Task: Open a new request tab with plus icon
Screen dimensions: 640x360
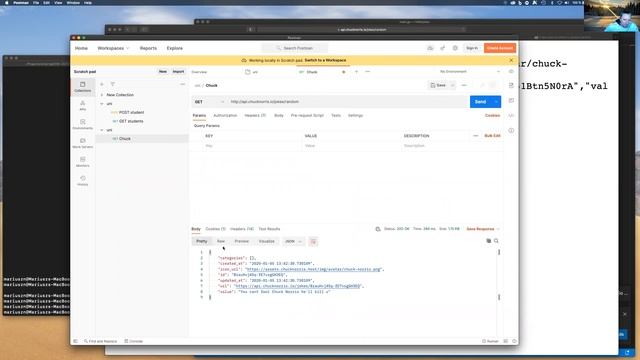Action: [x=356, y=72]
